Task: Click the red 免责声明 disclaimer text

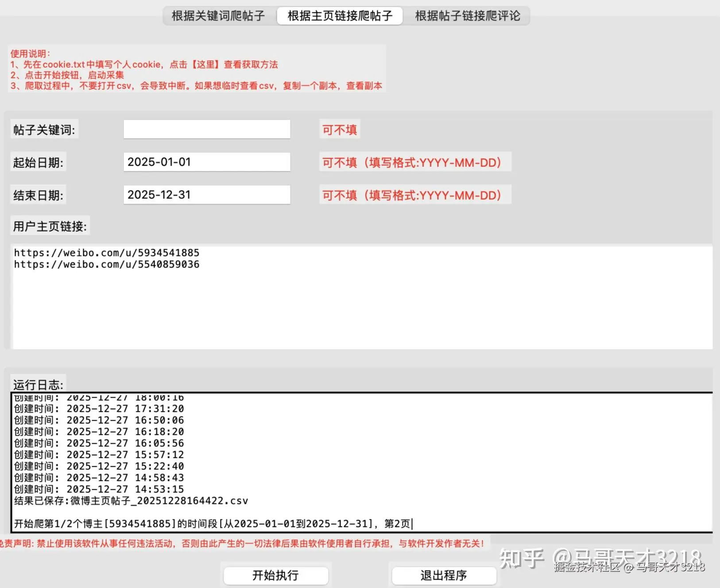Action: [x=242, y=543]
